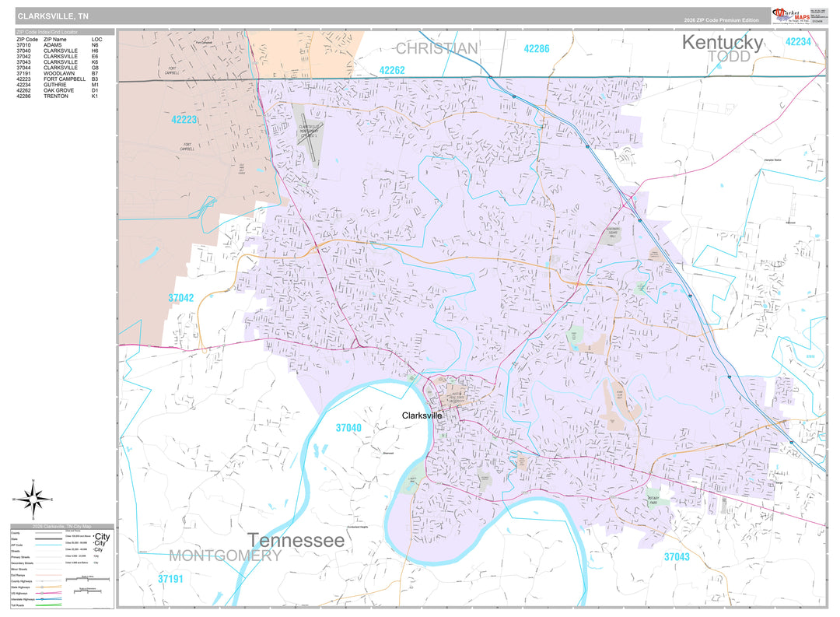Click the 2026 ZIP Code Premium Edition text

(721, 20)
